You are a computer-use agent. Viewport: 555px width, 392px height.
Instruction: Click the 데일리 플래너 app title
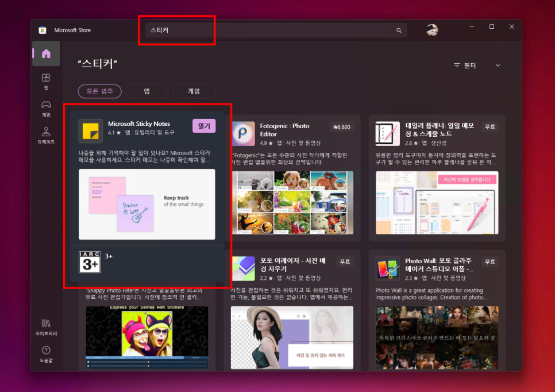click(x=440, y=129)
